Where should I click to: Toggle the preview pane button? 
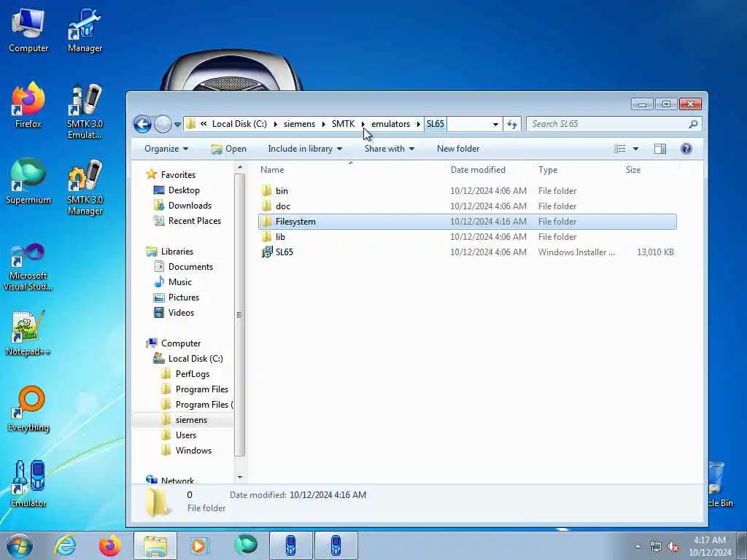click(x=659, y=149)
